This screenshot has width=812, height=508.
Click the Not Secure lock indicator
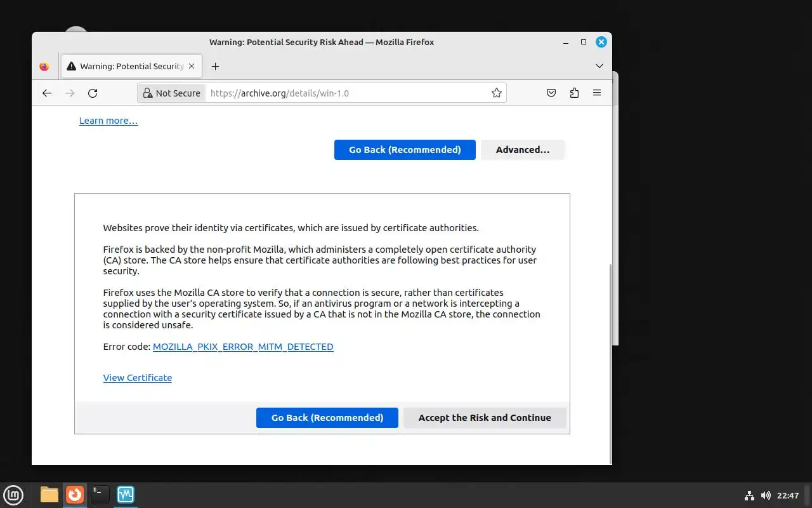172,93
